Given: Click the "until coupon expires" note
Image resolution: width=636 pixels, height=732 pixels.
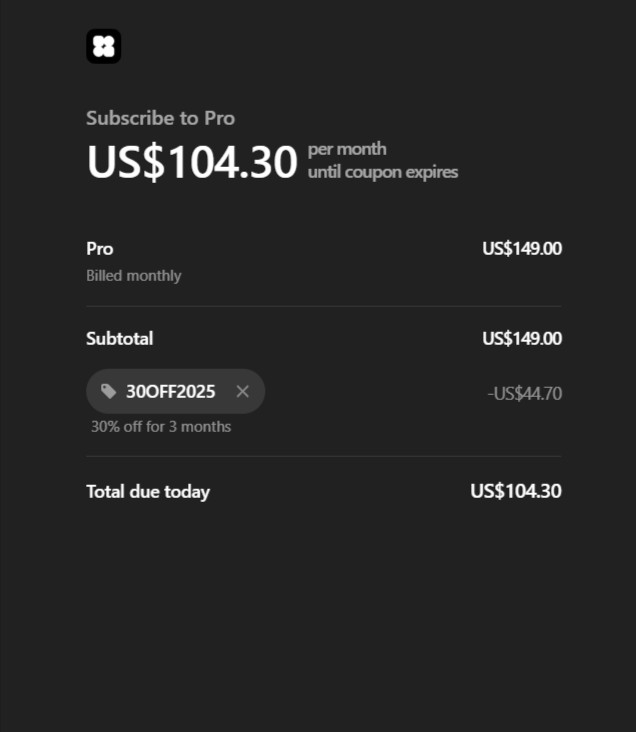Looking at the screenshot, I should tap(383, 172).
